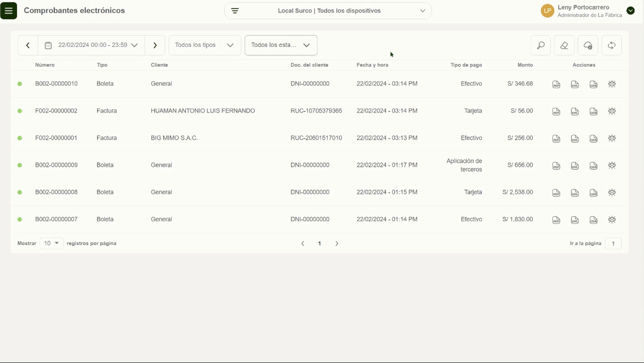
Task: Click amount S/ 1,830.00
Action: (x=517, y=219)
